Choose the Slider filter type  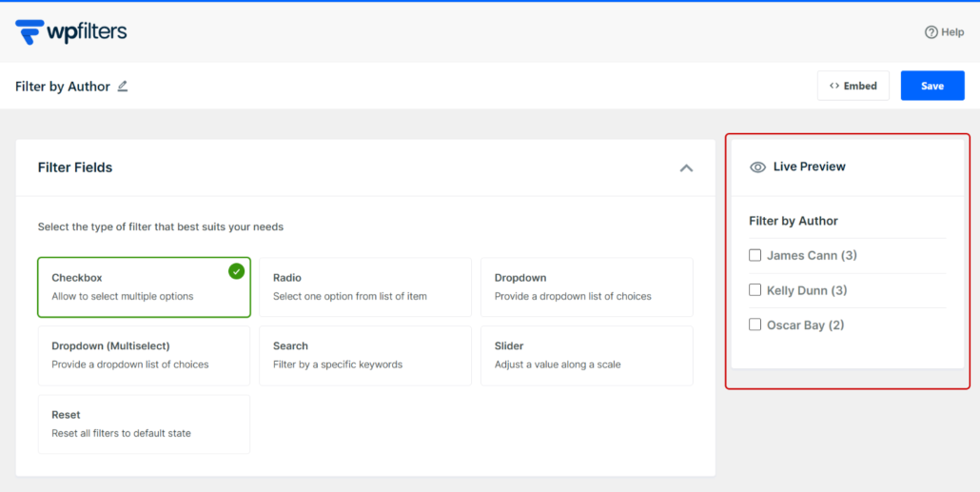click(586, 356)
